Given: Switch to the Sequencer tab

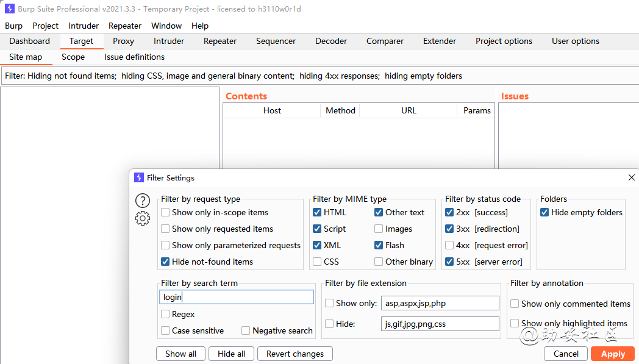Looking at the screenshot, I should tap(276, 41).
